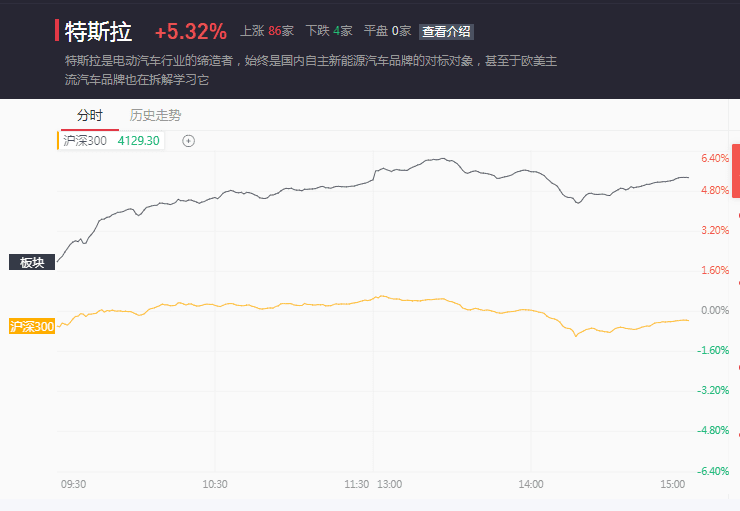The image size is (740, 511).
Task: Click the plus icon beside 沪深300 index value
Action: 188,141
